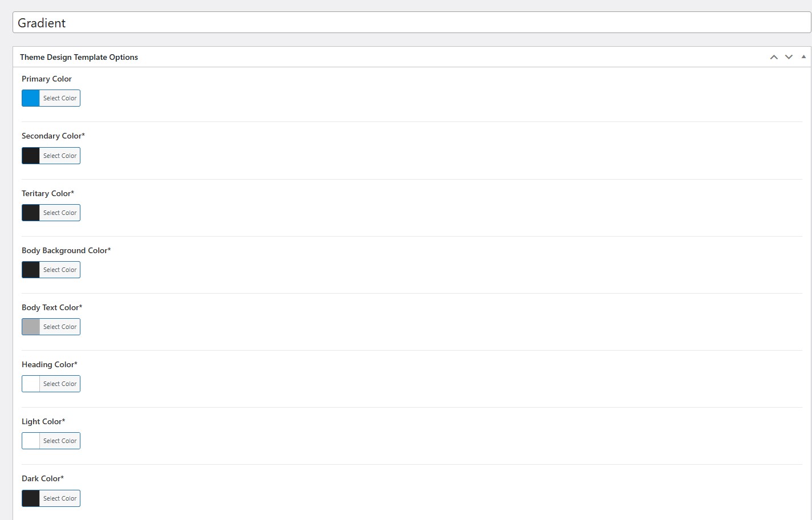Open Select Color for Body Text
The width and height of the screenshot is (812, 520).
60,327
